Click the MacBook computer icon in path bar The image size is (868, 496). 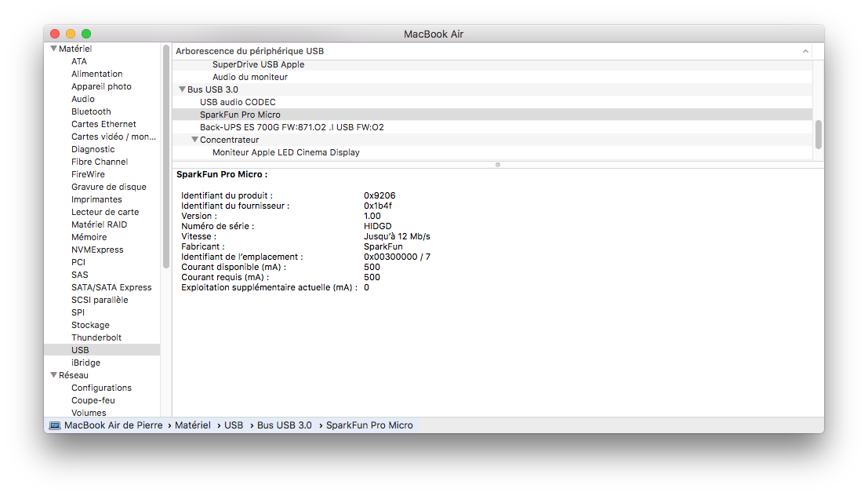coord(55,425)
